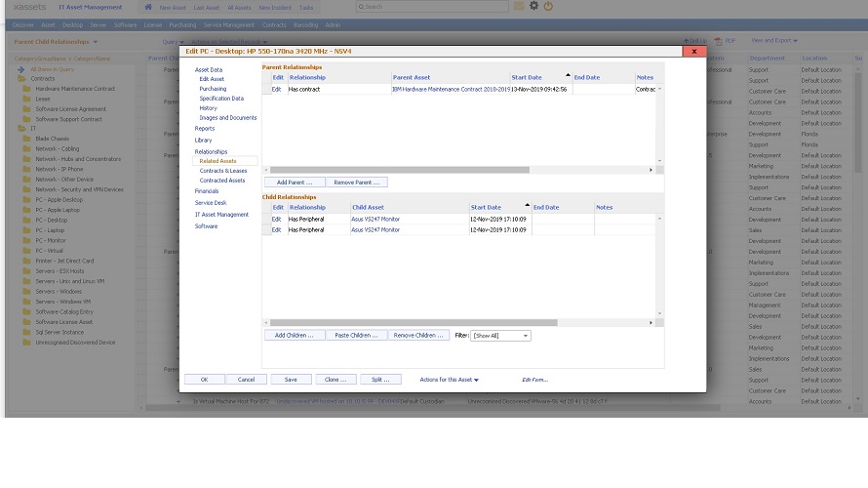Click the home icon in top bar
This screenshot has width=868, height=488.
coord(148,7)
